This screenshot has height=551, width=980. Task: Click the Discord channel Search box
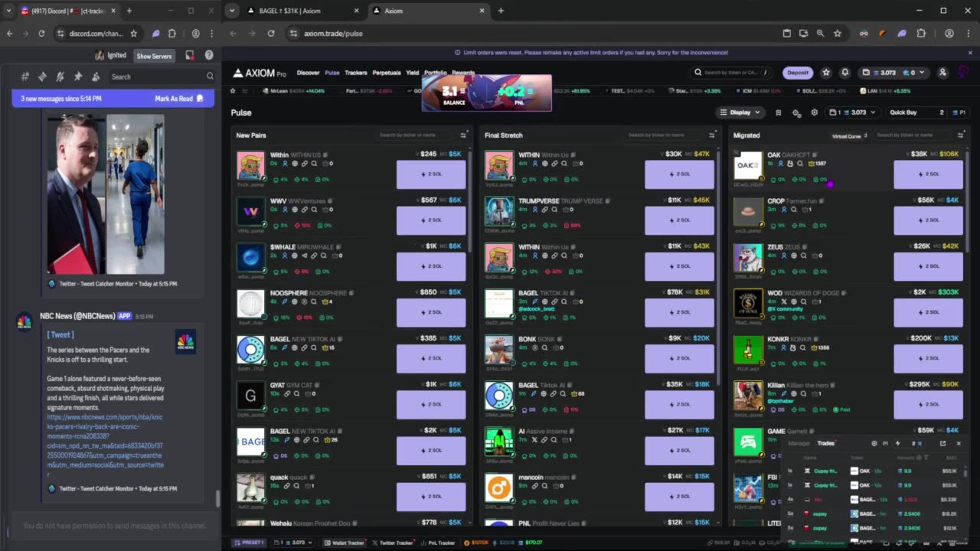162,77
